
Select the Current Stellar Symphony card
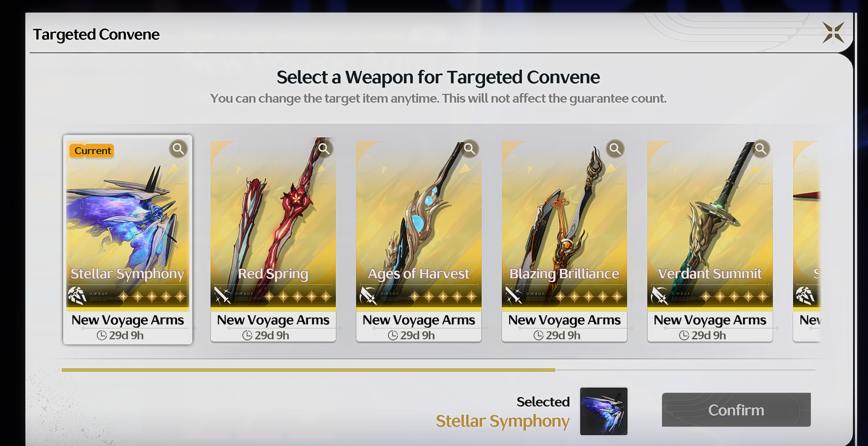[128, 240]
